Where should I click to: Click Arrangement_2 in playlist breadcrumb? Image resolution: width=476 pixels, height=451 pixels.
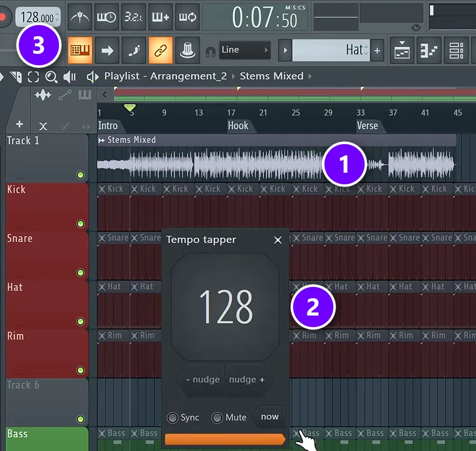coord(189,76)
